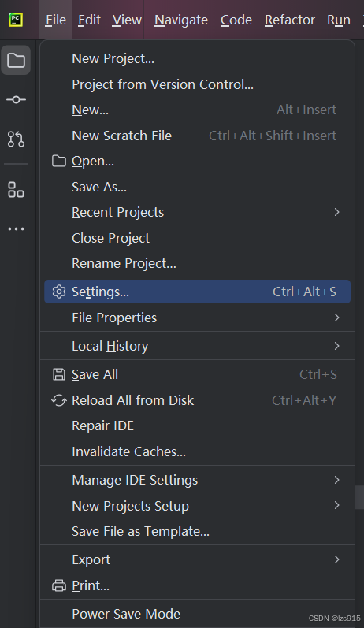Expand the Recent Projects submenu
364x628 pixels.
(x=198, y=212)
